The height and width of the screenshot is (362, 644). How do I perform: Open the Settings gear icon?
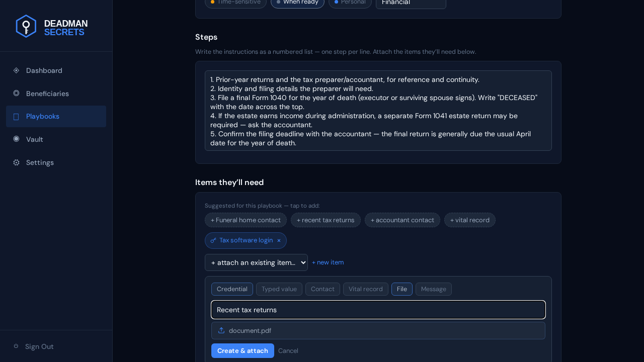16,162
